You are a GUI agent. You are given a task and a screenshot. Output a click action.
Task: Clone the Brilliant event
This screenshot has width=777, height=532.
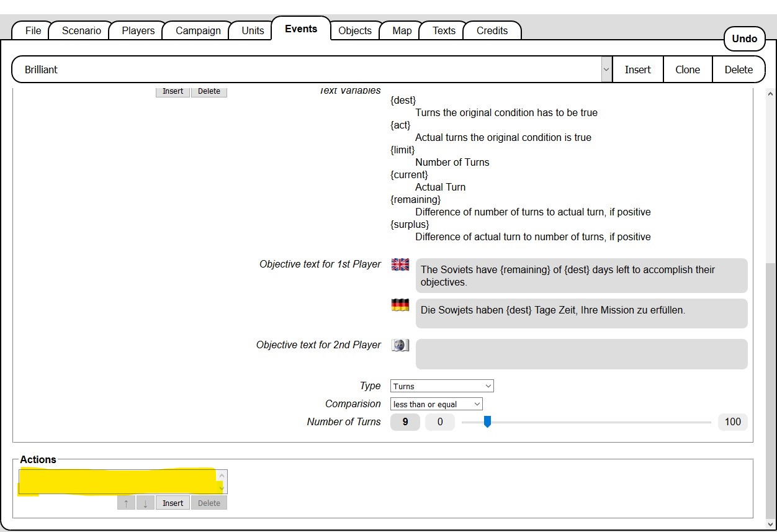[x=688, y=70]
